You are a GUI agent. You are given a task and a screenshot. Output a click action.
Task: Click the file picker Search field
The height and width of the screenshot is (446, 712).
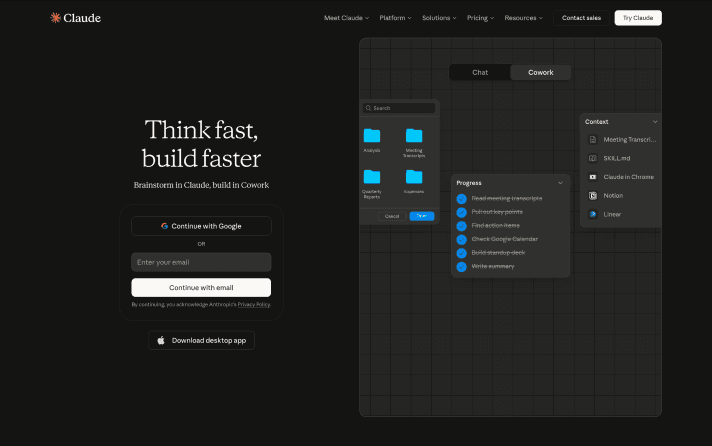click(x=399, y=108)
